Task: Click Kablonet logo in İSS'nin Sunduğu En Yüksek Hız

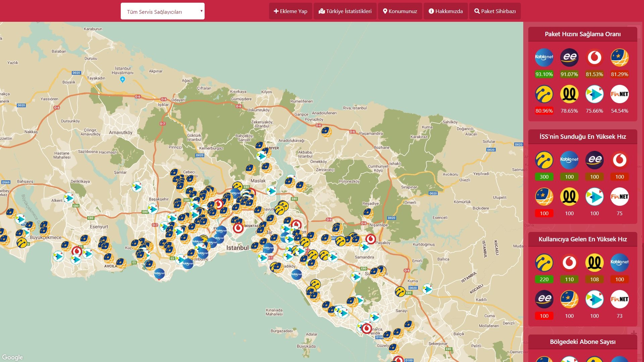Action: [x=569, y=160]
